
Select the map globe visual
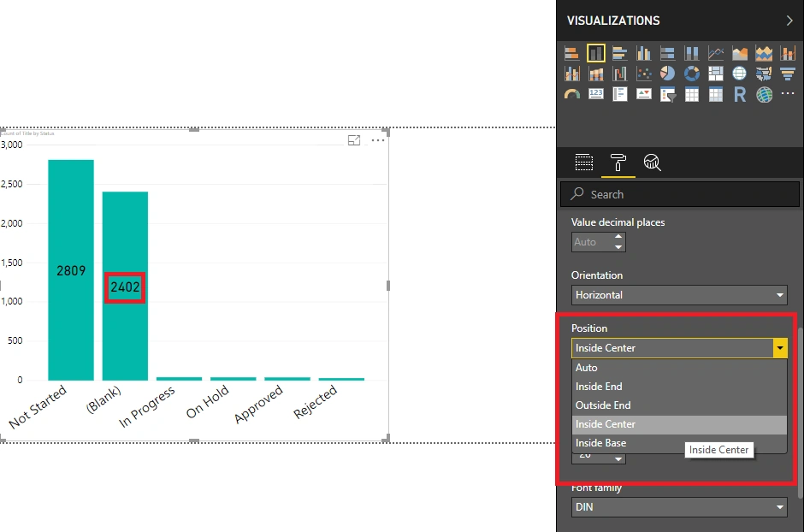point(740,74)
